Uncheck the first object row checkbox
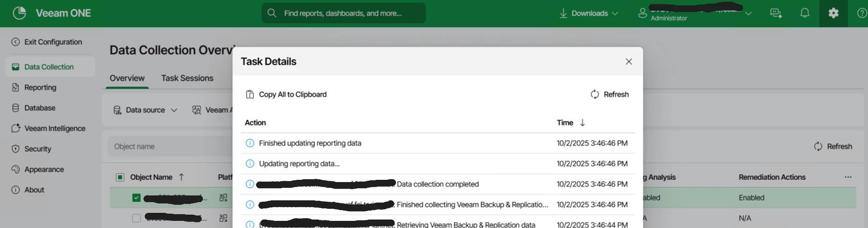The width and height of the screenshot is (868, 228). (x=136, y=198)
